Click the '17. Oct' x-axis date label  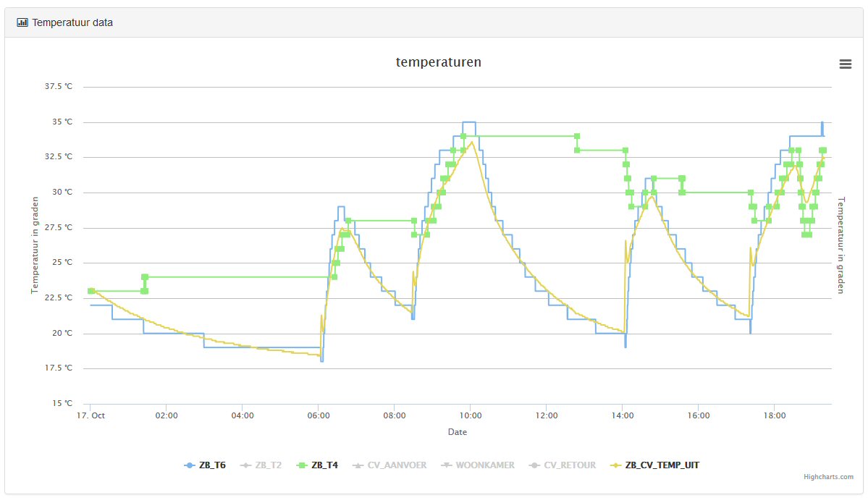point(90,416)
